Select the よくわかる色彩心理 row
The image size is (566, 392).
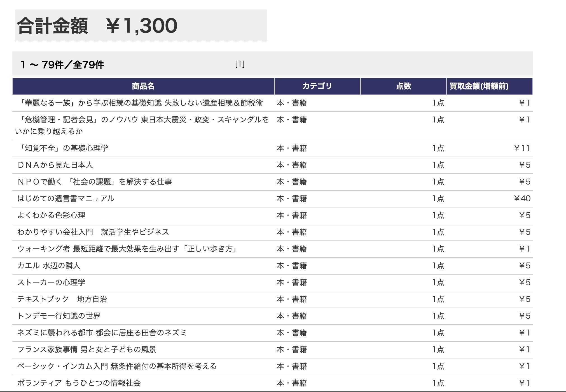51,215
